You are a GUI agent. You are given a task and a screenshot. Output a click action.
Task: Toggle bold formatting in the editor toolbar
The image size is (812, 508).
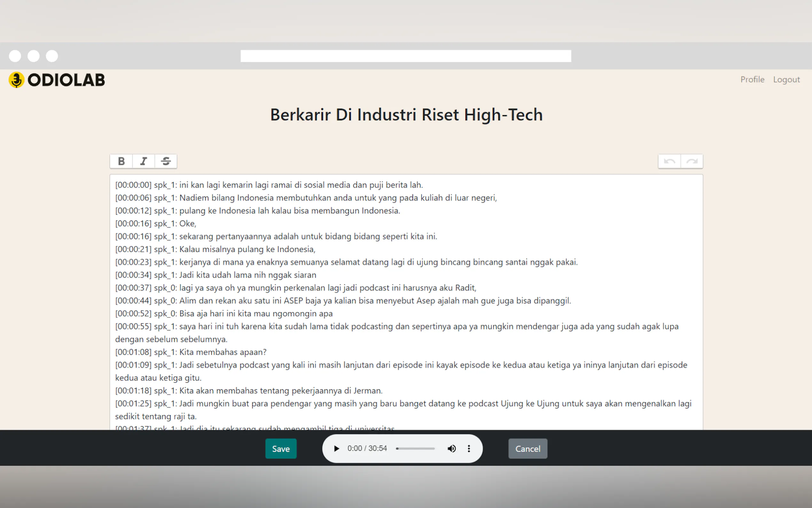[121, 161]
